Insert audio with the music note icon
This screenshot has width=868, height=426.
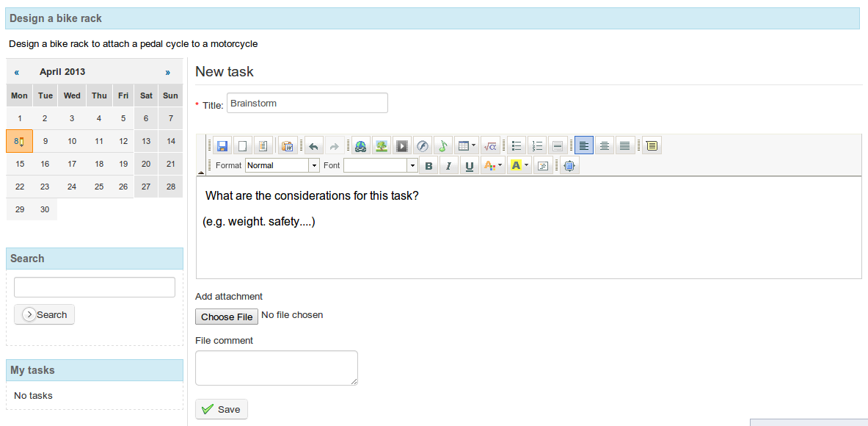click(x=442, y=145)
